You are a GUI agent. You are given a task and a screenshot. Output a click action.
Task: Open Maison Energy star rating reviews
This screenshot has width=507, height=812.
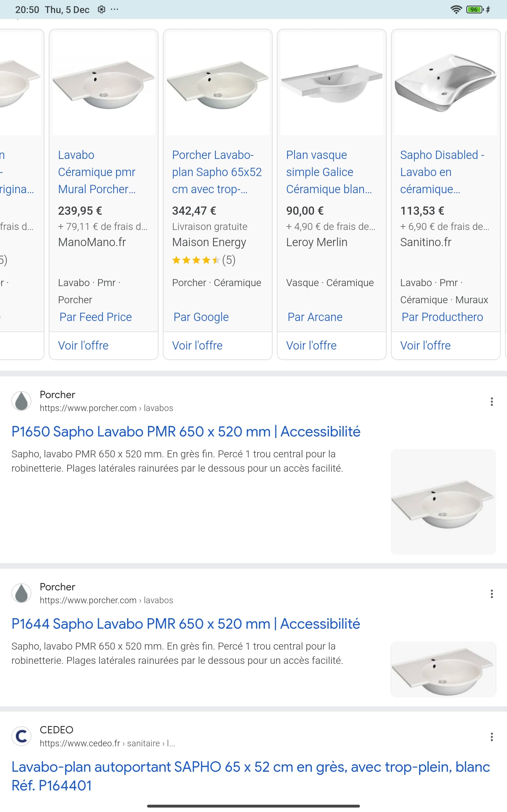203,260
